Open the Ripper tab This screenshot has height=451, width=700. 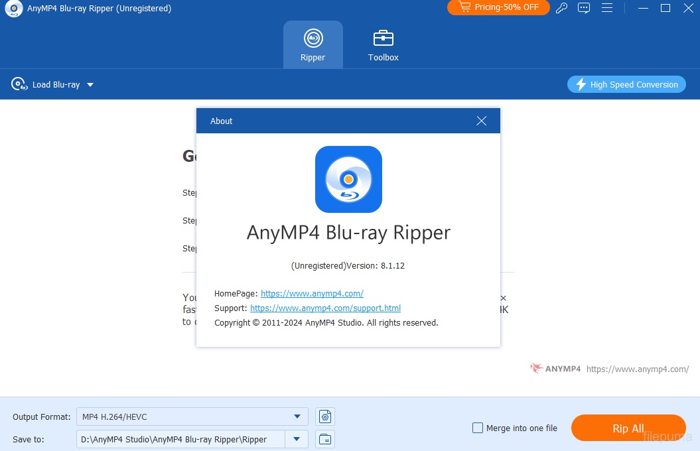click(313, 45)
